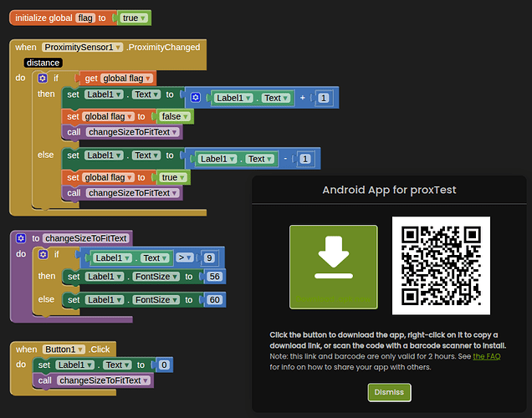Click the QR code image
Image resolution: width=532 pixels, height=418 pixels.
tap(441, 265)
